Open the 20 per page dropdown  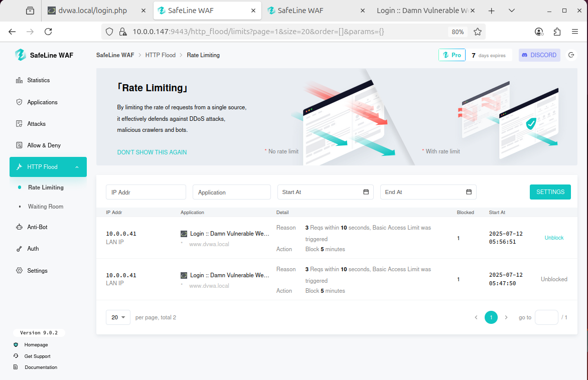(118, 317)
